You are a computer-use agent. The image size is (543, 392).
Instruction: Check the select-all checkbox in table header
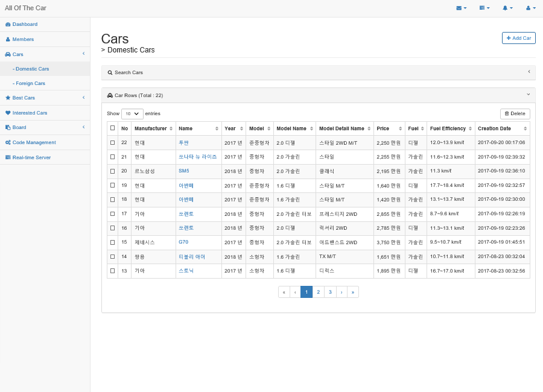[112, 128]
